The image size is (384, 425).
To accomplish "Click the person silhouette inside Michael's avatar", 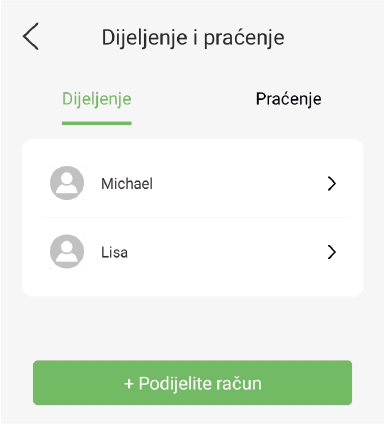I will point(67,183).
